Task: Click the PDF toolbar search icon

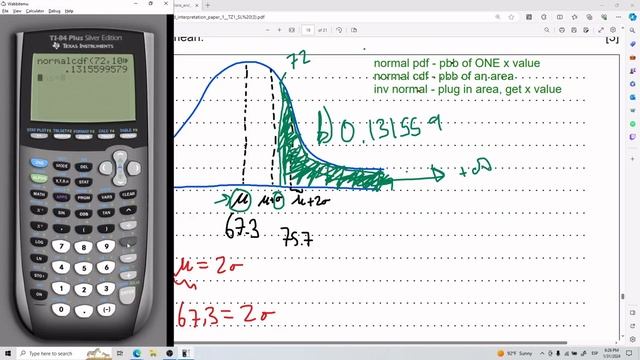Action: 547,30
